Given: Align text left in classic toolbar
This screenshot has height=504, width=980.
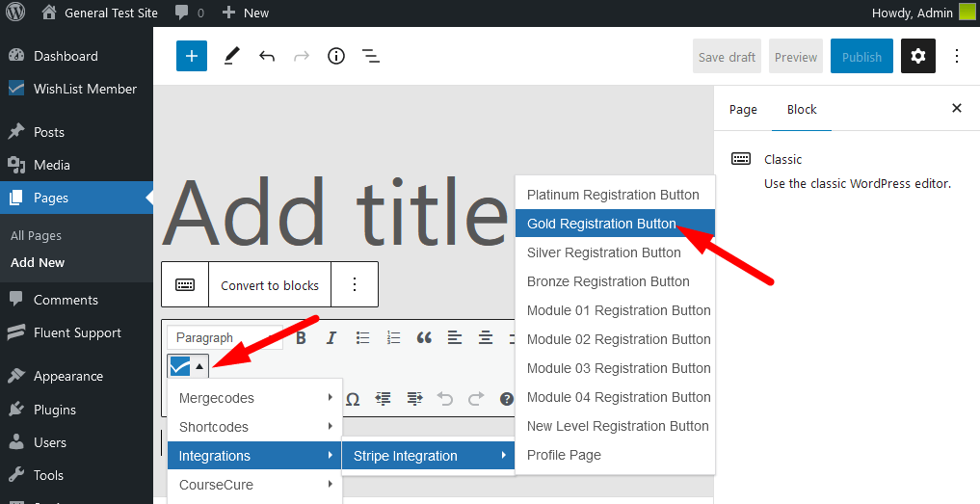Looking at the screenshot, I should [455, 338].
